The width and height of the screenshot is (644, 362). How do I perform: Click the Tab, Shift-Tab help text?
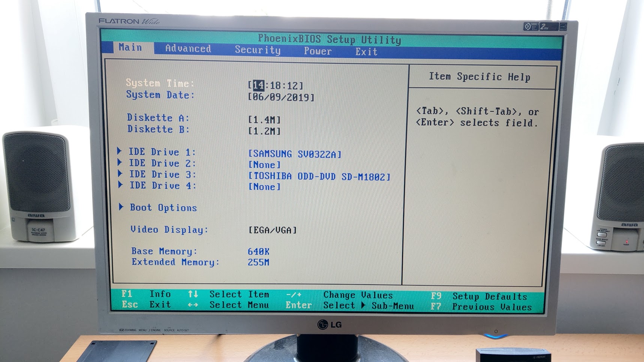click(x=477, y=117)
